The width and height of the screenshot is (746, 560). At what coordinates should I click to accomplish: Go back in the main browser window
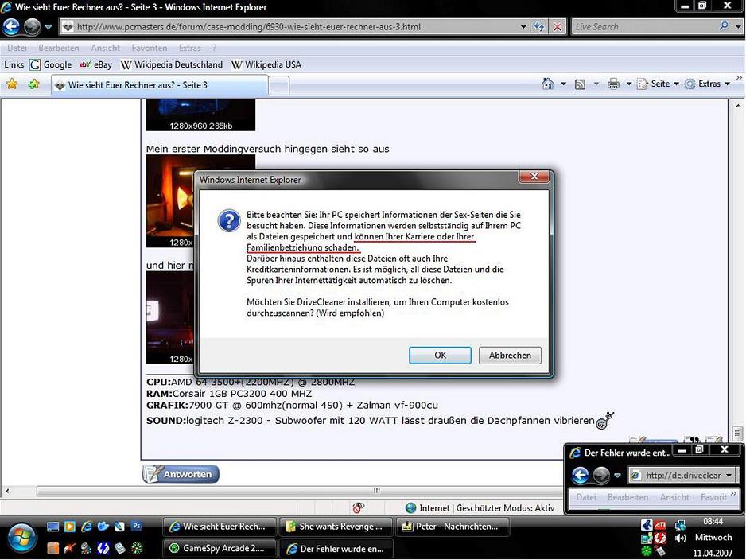(11, 26)
